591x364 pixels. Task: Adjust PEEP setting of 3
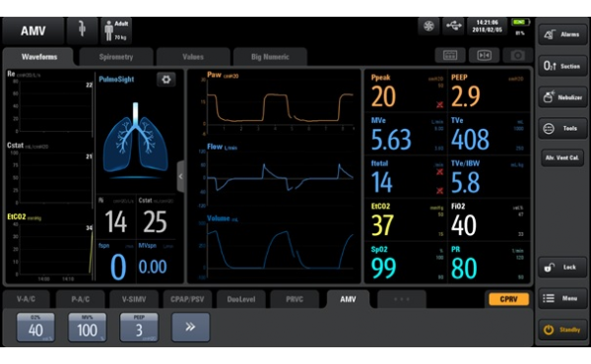[x=139, y=327]
